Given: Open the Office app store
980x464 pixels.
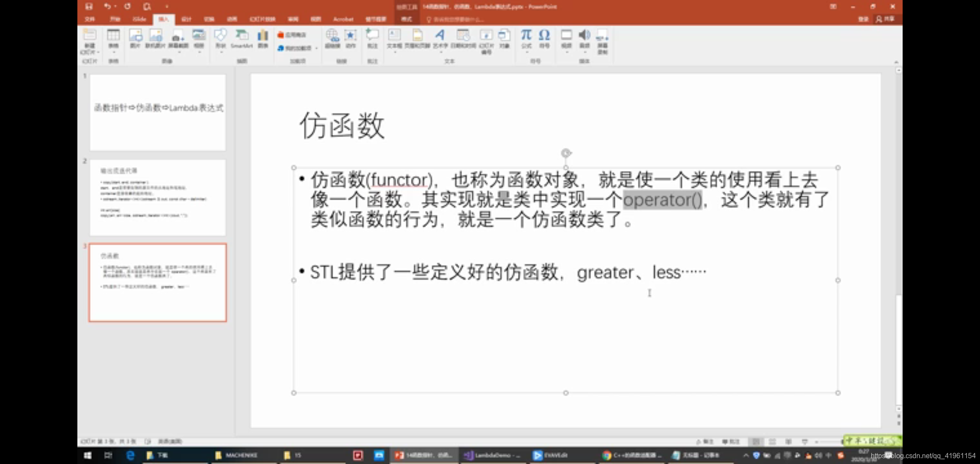Looking at the screenshot, I should coord(292,35).
